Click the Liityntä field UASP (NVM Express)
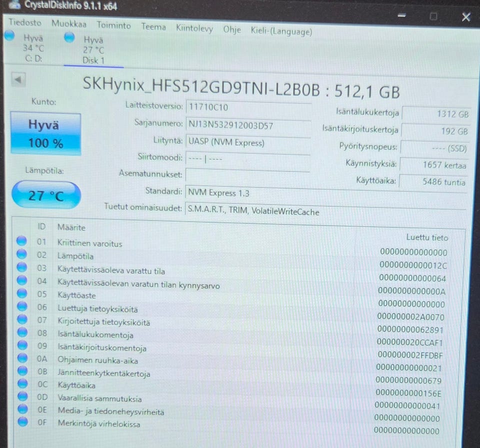The image size is (480, 448). click(248, 142)
